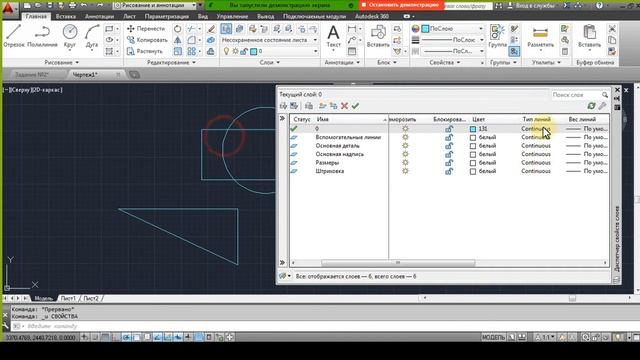Click the Разметить (Measure) tool

[x=540, y=36]
